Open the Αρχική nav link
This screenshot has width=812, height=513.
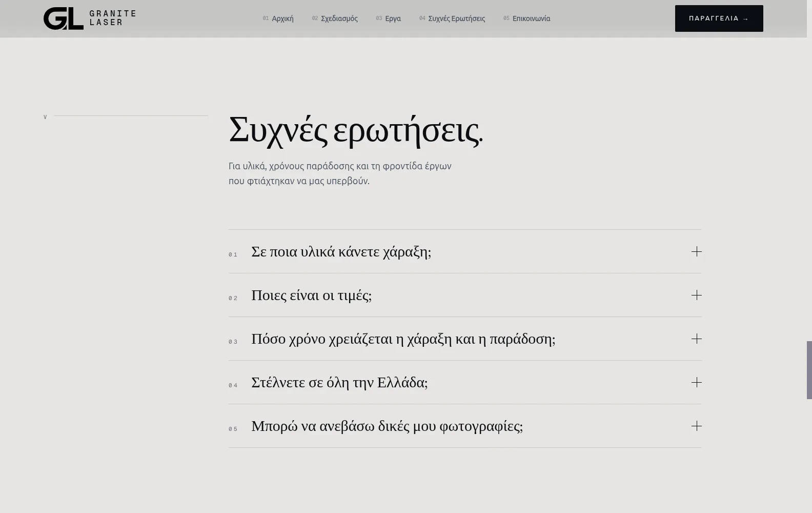point(278,18)
